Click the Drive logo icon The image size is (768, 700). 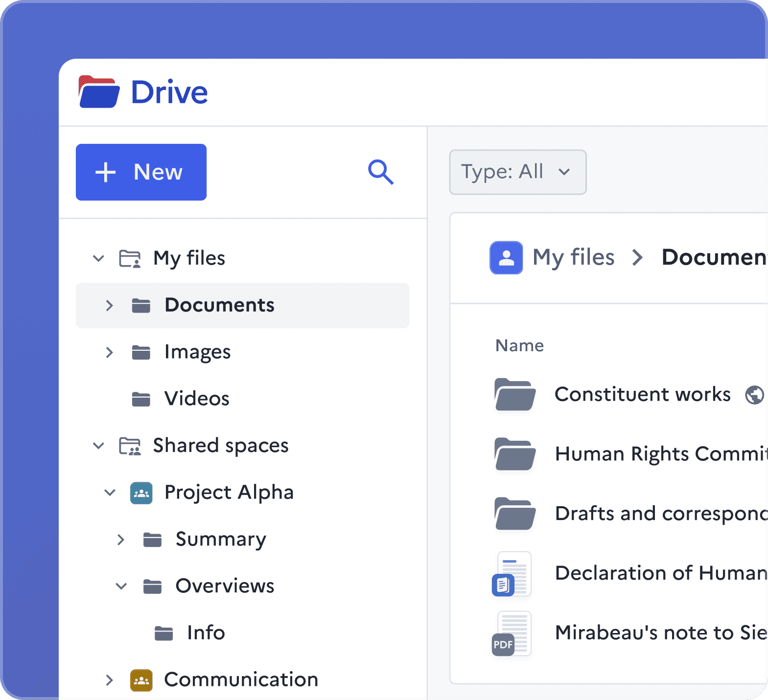point(99,92)
